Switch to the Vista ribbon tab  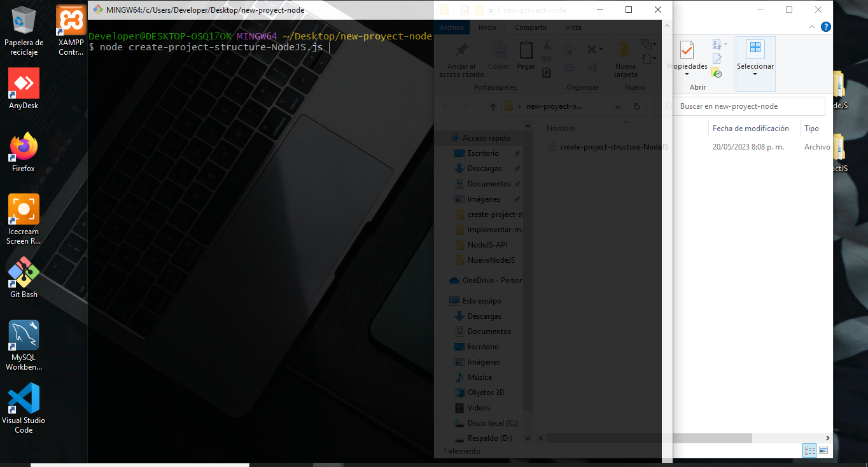pyautogui.click(x=573, y=27)
